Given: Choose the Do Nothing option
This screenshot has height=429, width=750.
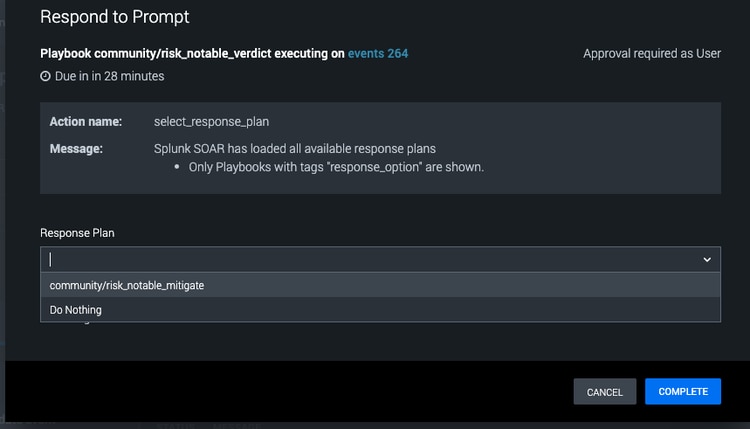Looking at the screenshot, I should click(x=76, y=310).
